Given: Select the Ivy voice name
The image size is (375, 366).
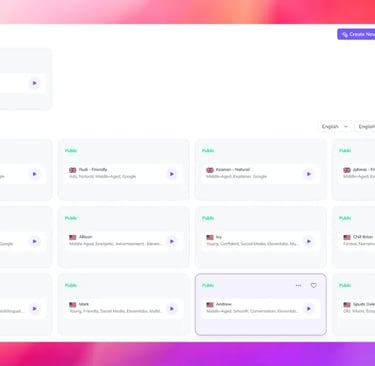Looking at the screenshot, I should click(219, 237).
